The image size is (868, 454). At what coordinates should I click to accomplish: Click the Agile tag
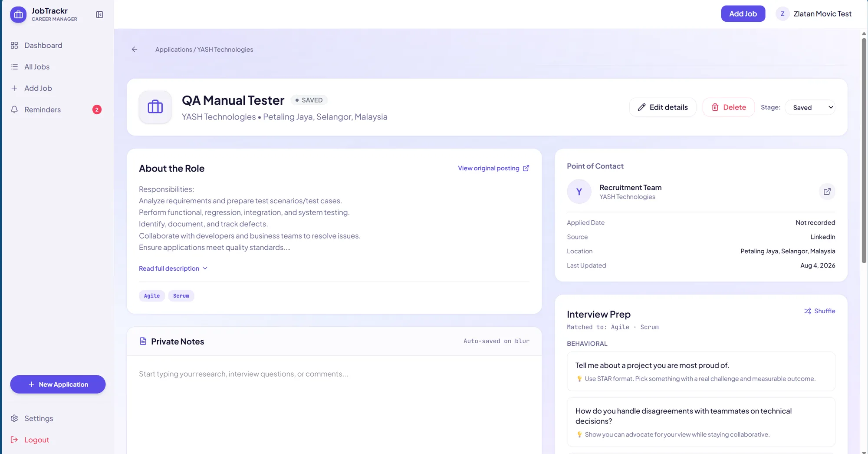click(x=152, y=296)
